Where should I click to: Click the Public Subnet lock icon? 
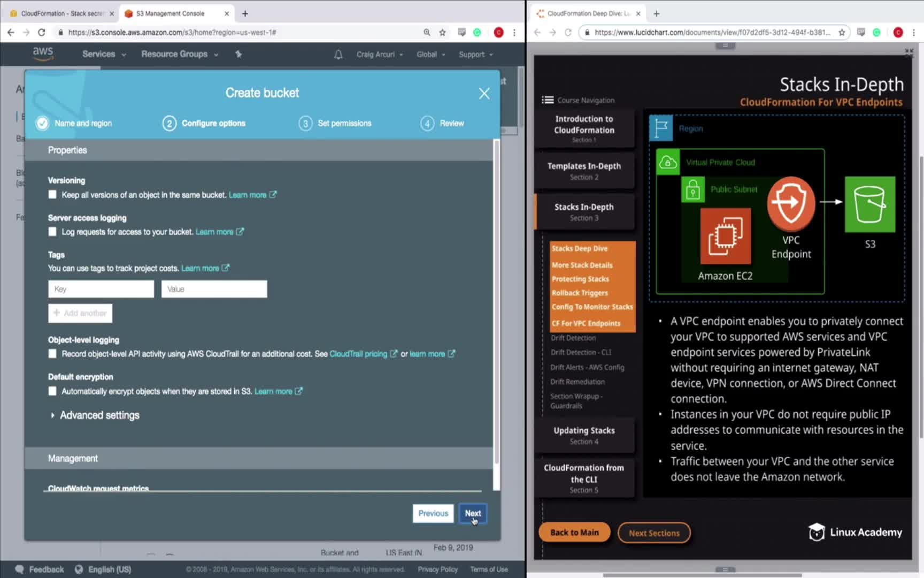click(693, 189)
